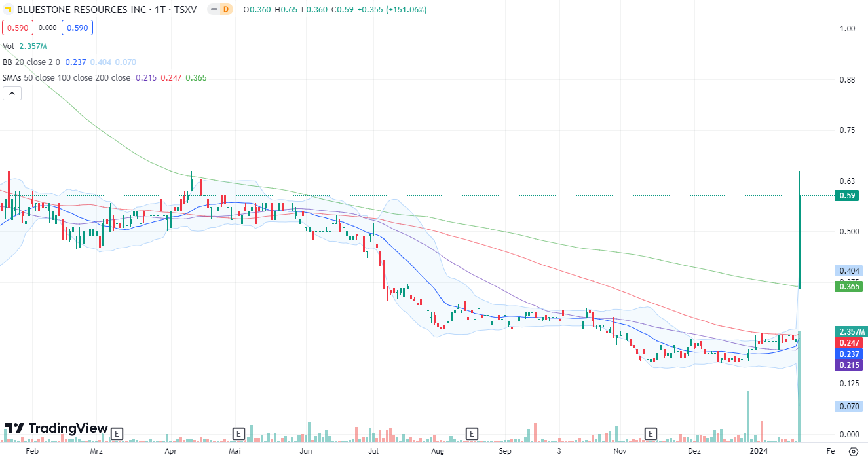Click the earnings E marker between Aug and Sep
This screenshot has width=868, height=459.
[x=471, y=433]
